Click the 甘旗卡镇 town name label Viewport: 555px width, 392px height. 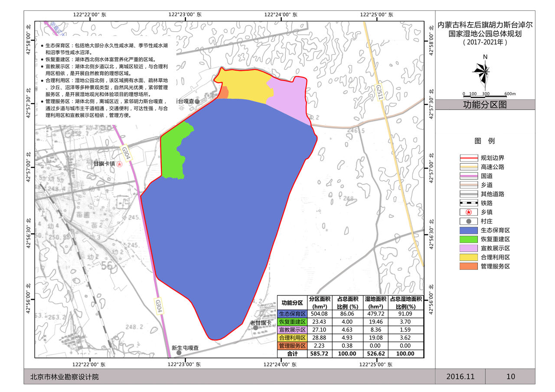coord(104,164)
